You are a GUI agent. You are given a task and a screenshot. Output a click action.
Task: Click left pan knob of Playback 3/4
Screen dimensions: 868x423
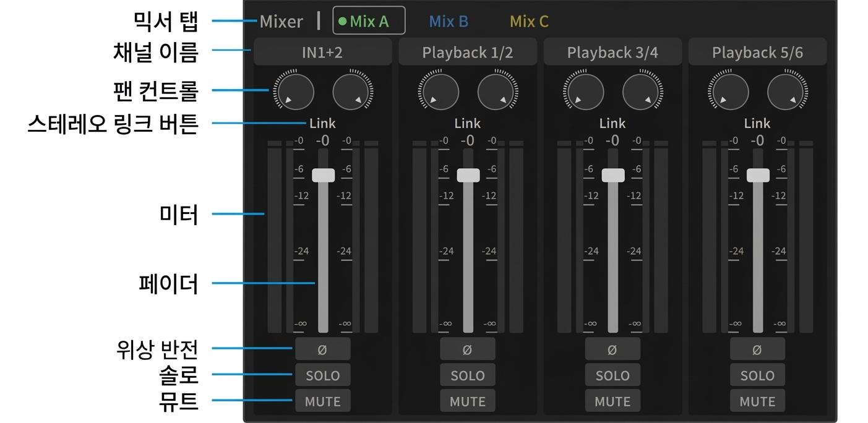coord(583,92)
